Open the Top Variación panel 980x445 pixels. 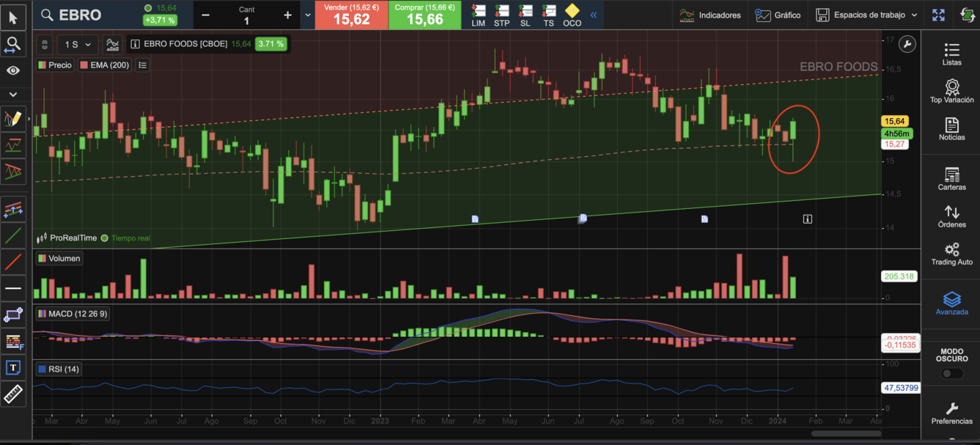(x=952, y=92)
